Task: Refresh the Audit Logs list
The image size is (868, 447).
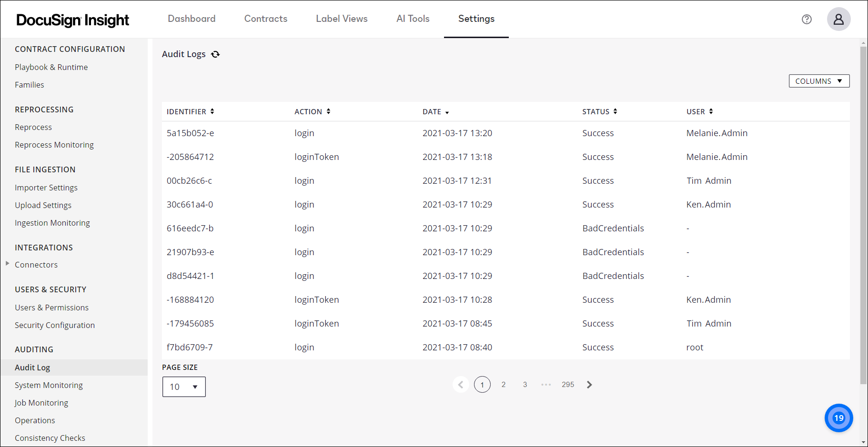Action: [x=215, y=54]
